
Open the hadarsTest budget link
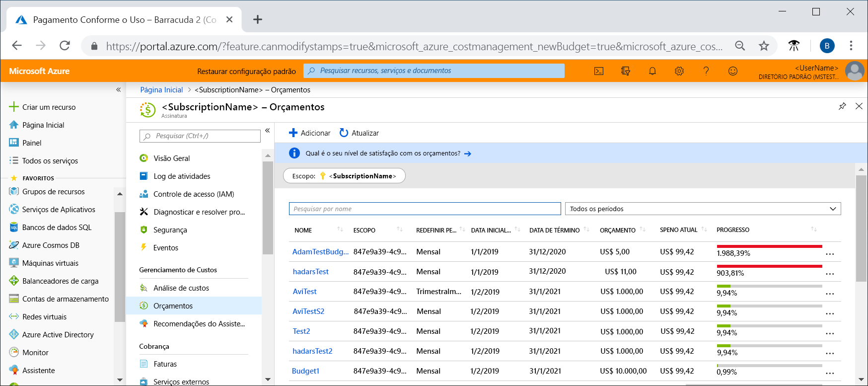(x=311, y=272)
